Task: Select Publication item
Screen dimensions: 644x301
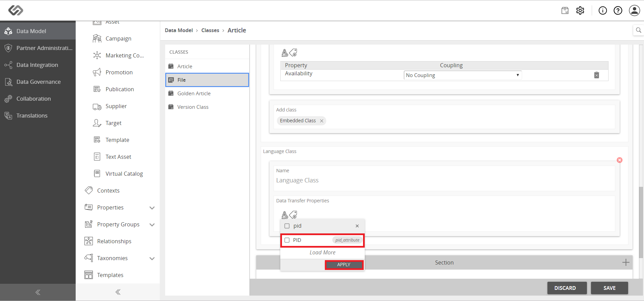Action: pos(118,89)
